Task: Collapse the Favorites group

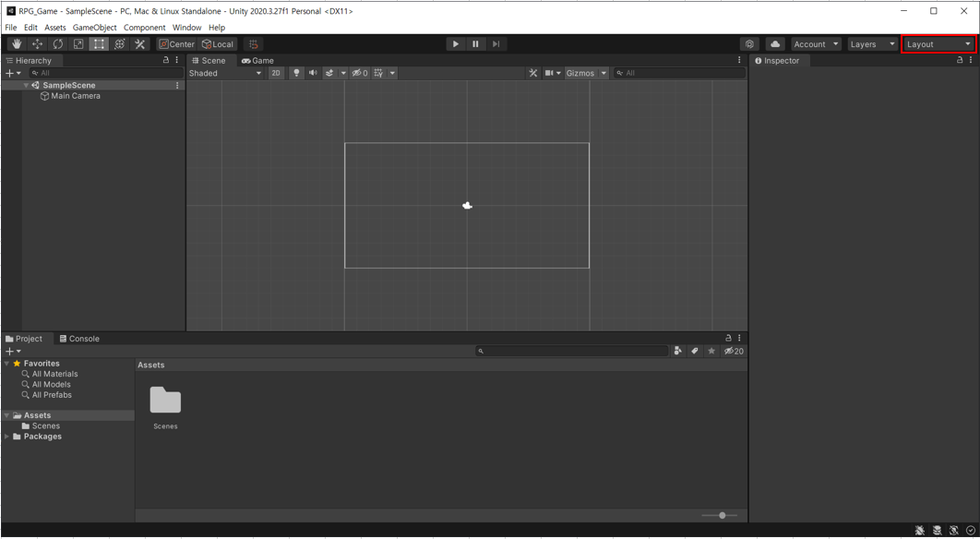Action: click(x=6, y=364)
